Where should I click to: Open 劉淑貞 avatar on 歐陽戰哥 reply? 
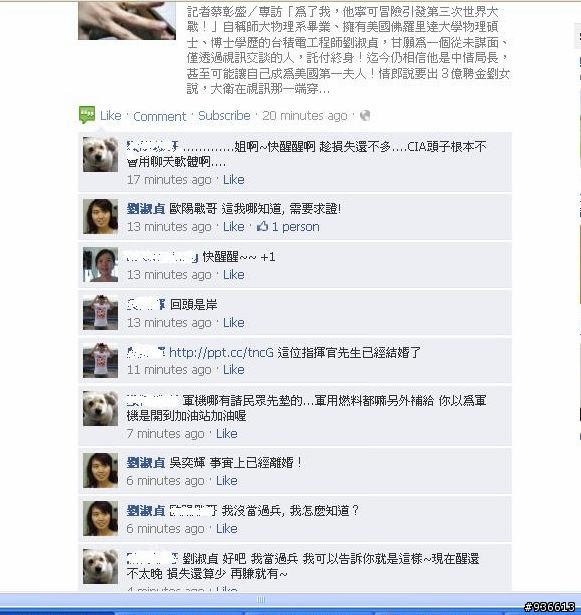(100, 217)
